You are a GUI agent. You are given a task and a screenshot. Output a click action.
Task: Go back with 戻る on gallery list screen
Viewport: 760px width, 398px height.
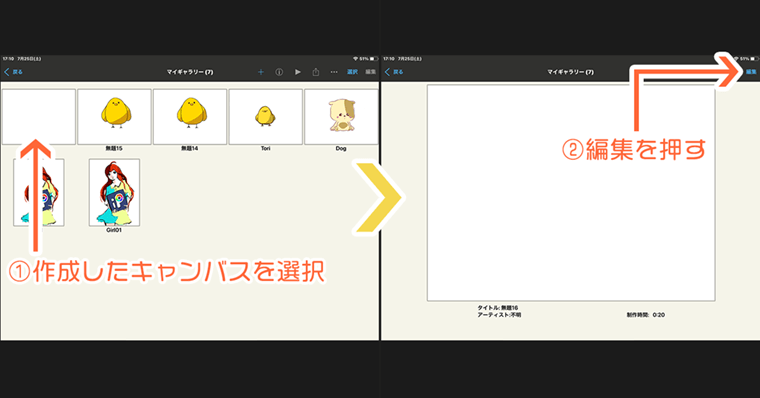[14, 72]
